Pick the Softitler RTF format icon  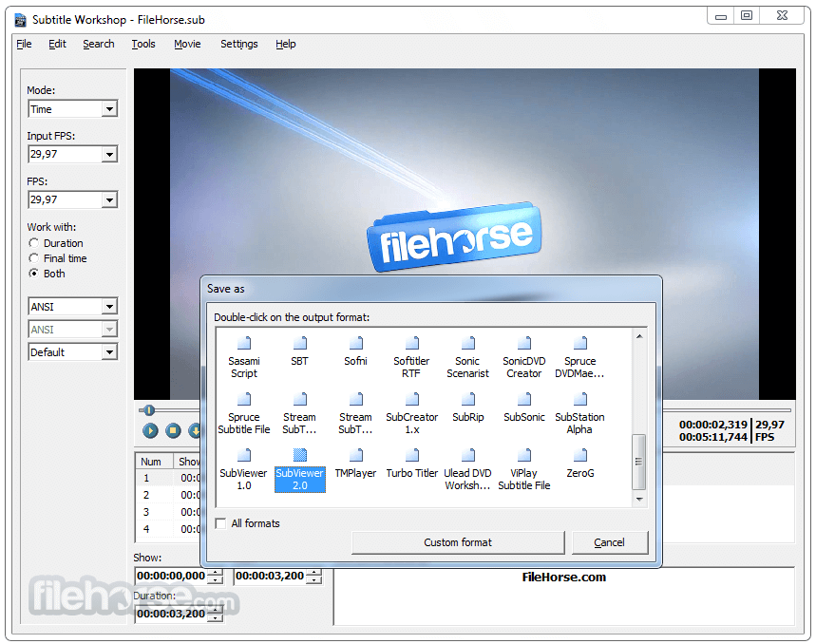pyautogui.click(x=412, y=343)
